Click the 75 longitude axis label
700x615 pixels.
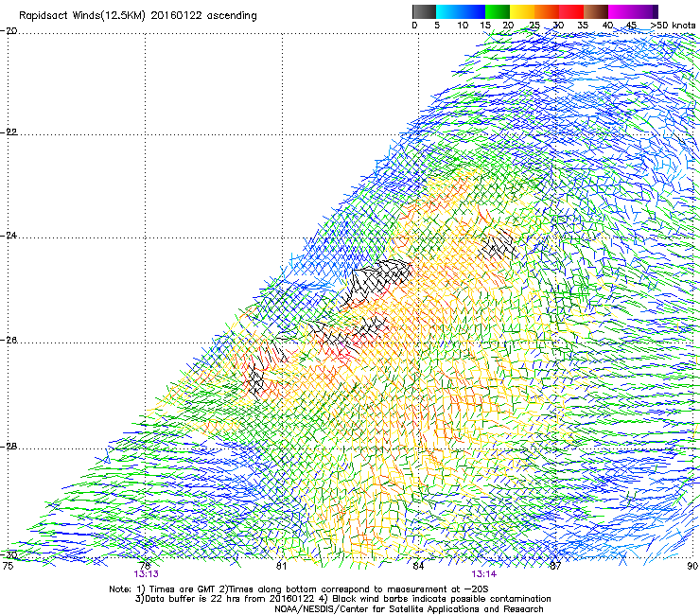click(x=8, y=566)
